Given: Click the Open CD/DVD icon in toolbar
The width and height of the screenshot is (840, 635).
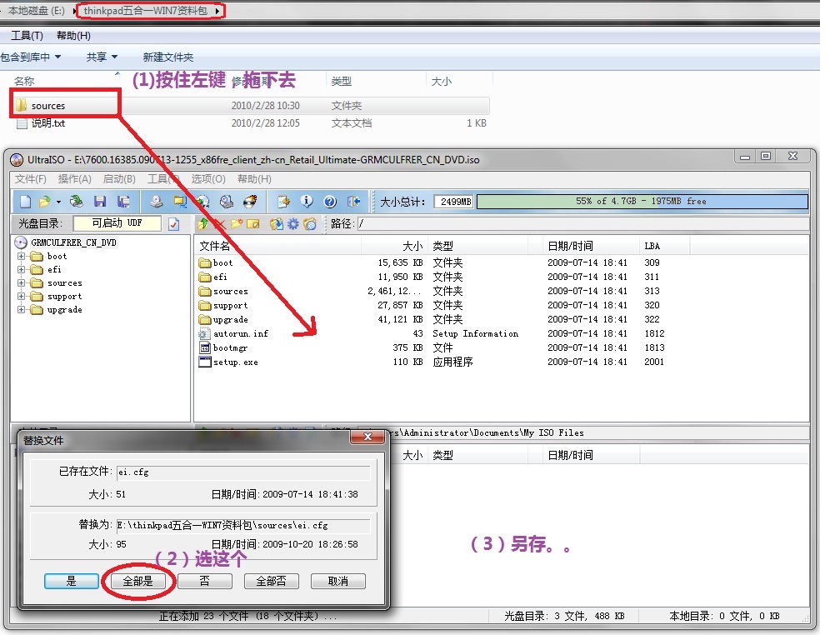Looking at the screenshot, I should click(x=77, y=202).
